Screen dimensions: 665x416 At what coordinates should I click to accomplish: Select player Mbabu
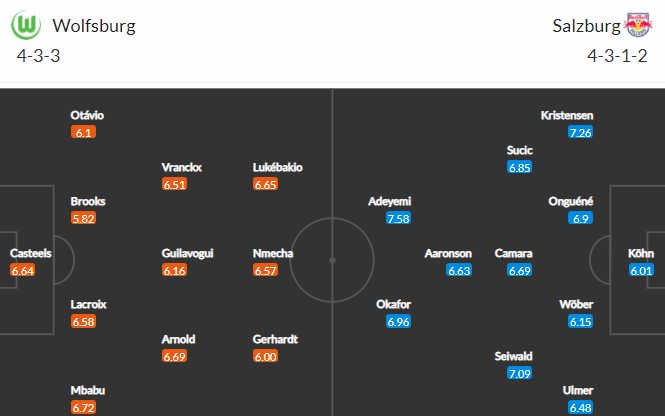(88, 390)
